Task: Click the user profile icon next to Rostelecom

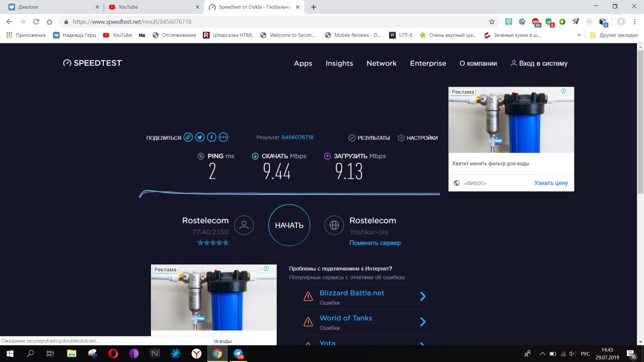Action: [x=244, y=225]
